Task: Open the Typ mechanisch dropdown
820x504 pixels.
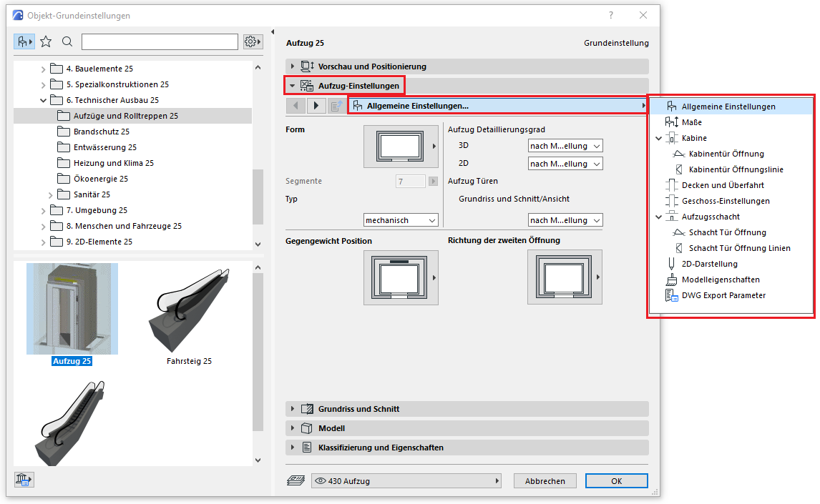Action: coord(400,220)
